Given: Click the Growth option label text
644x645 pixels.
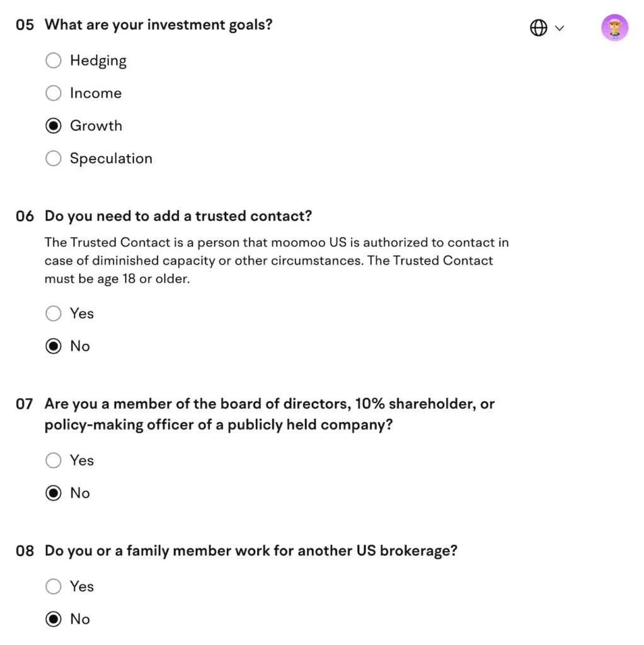Looking at the screenshot, I should click(x=96, y=126).
